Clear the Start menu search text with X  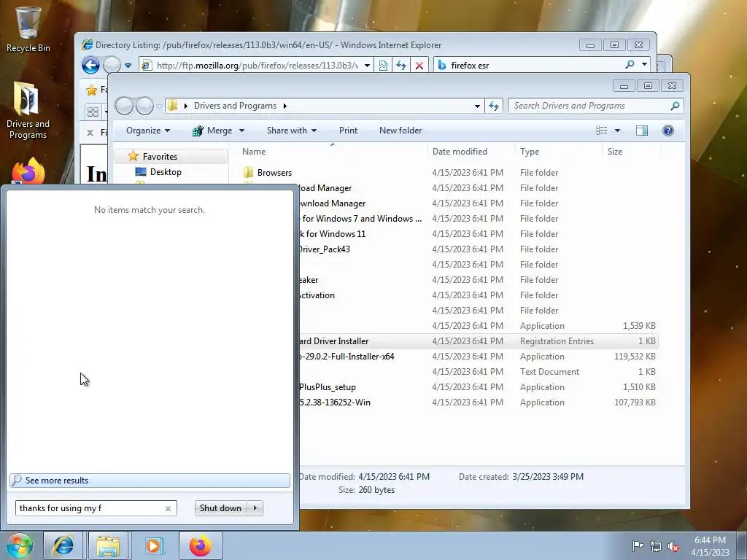tap(168, 508)
